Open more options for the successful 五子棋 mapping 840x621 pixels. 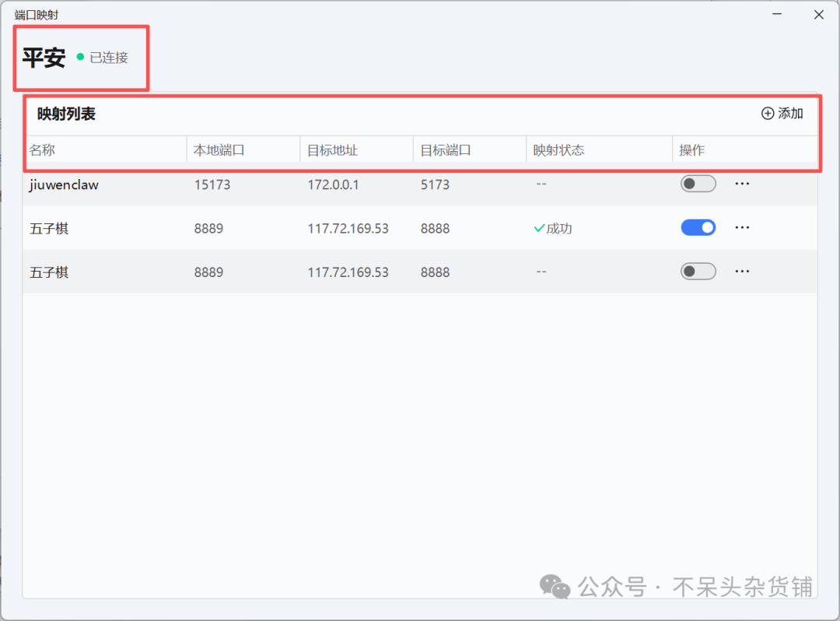tap(742, 228)
